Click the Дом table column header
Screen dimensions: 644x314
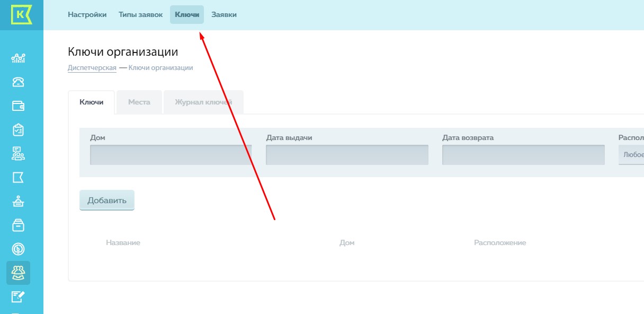347,243
